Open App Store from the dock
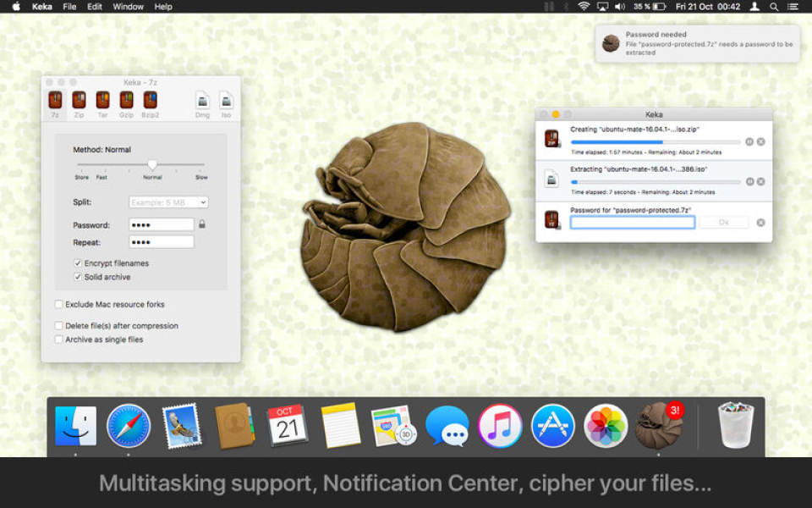 point(552,426)
